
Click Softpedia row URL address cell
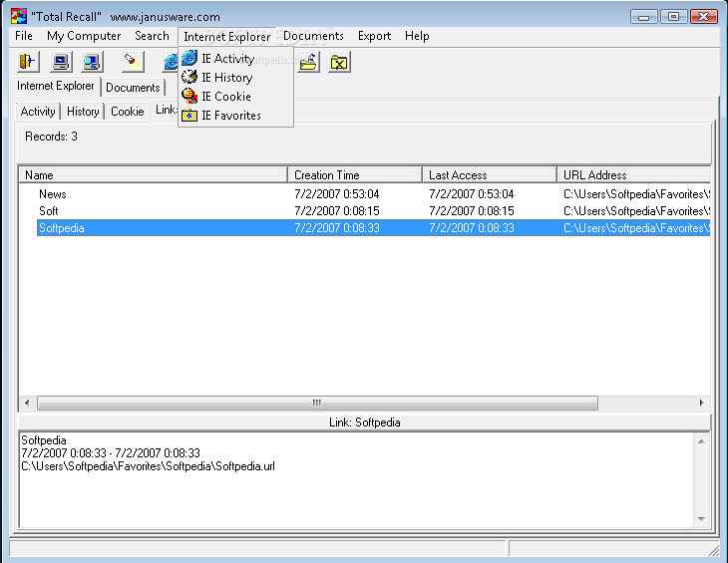click(636, 228)
